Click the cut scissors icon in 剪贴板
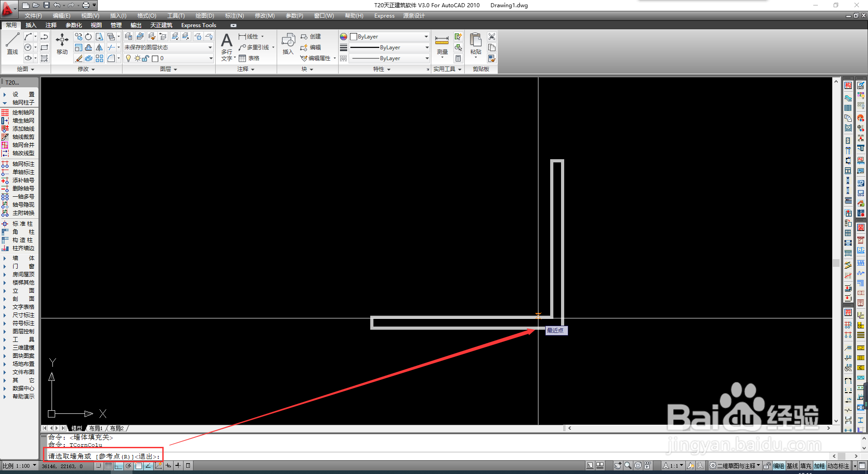The image size is (868, 474). (492, 37)
